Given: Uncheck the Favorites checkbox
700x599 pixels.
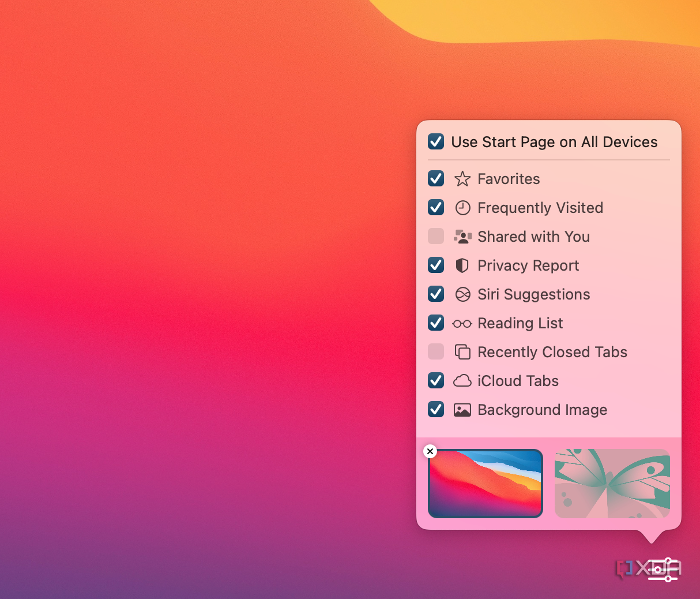Looking at the screenshot, I should pyautogui.click(x=436, y=178).
